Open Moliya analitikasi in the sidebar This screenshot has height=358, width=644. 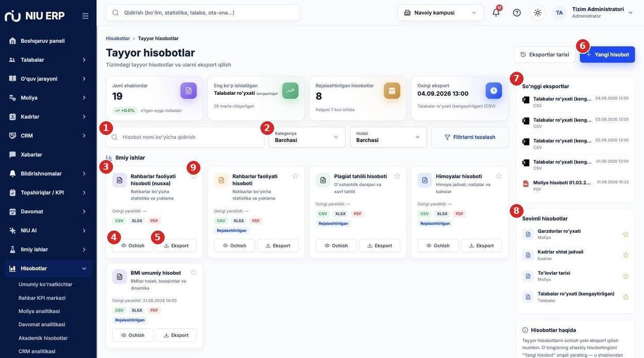pyautogui.click(x=39, y=311)
